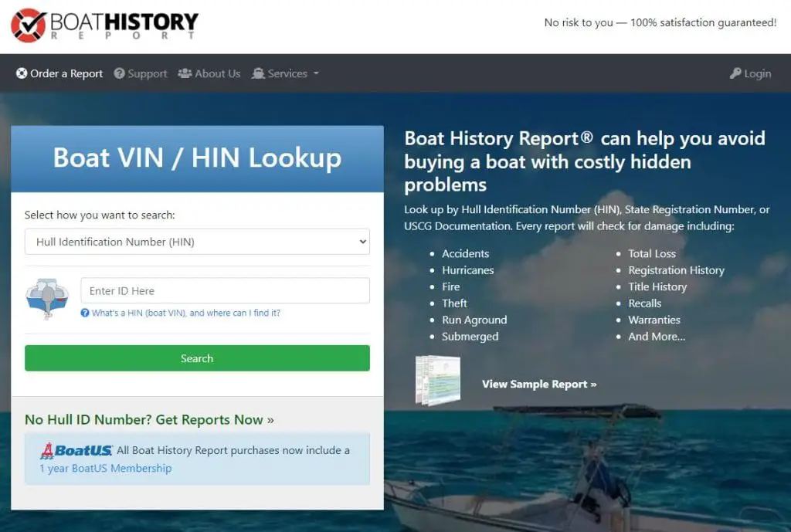Click the About Us people icon
The image size is (791, 532).
tap(185, 73)
